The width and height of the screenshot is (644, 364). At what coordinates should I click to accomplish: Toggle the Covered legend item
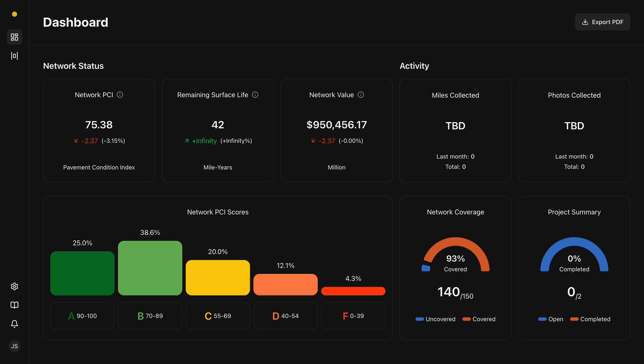pos(479,319)
